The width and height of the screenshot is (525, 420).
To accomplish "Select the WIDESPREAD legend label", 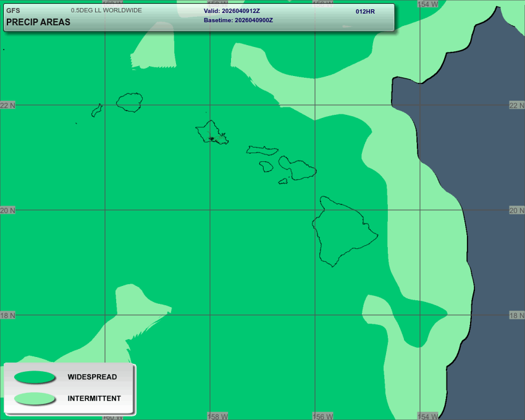I will 92,377.
